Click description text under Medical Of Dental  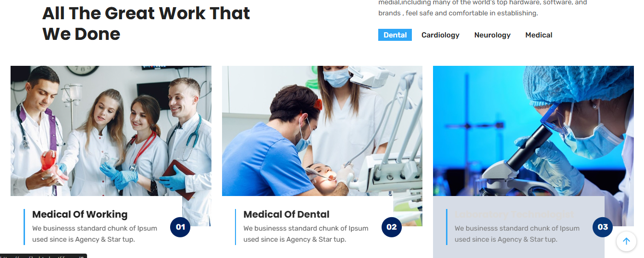click(306, 234)
